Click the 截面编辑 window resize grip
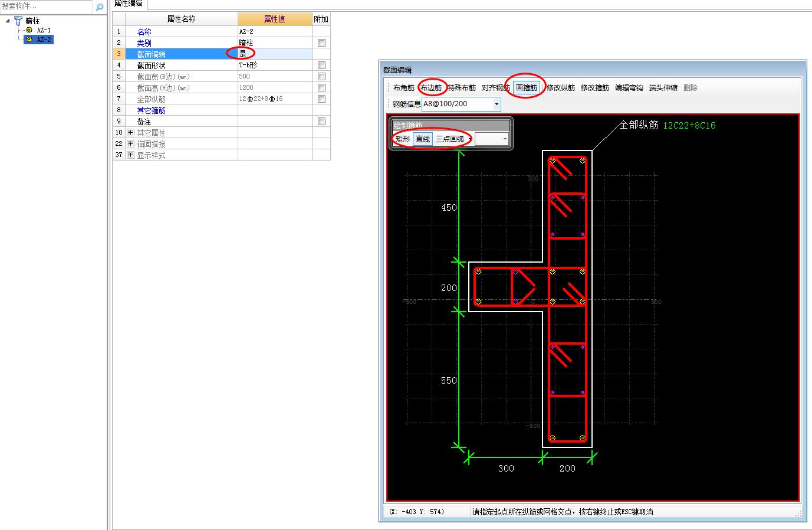The image size is (812, 530). pyautogui.click(x=799, y=513)
